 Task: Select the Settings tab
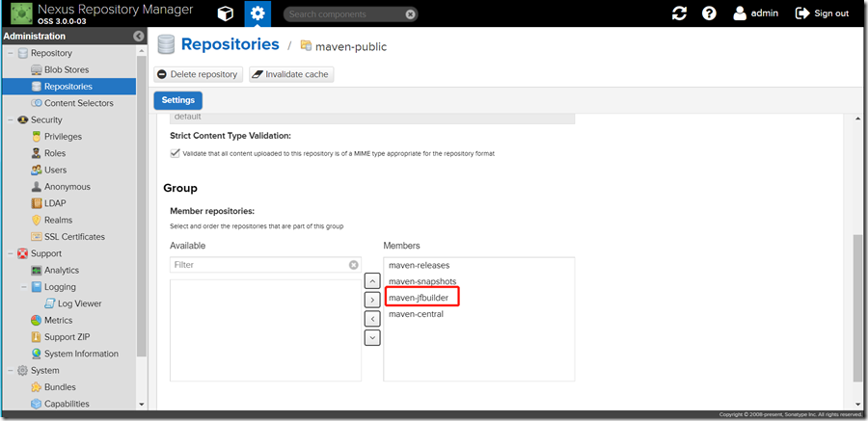click(178, 100)
